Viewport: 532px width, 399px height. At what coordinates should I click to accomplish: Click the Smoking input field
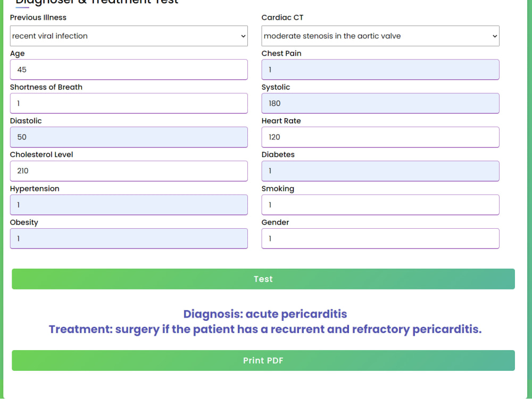coord(380,205)
